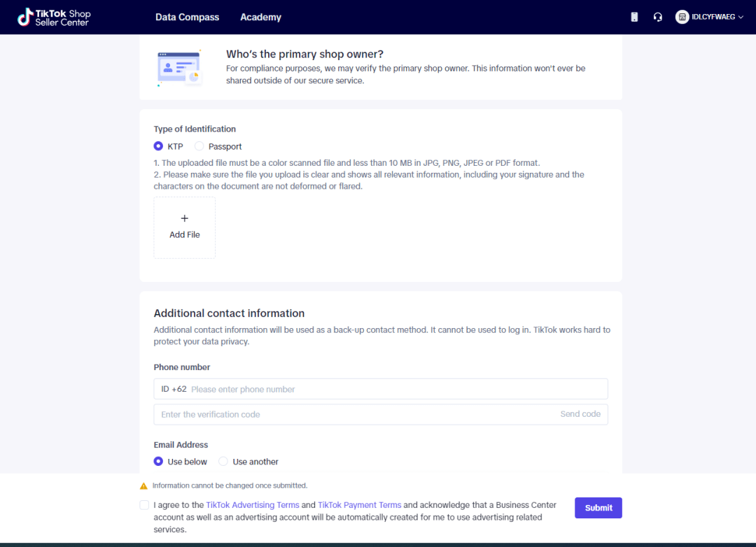756x547 pixels.
Task: Choose 'Use another' email address option
Action: [x=223, y=462]
